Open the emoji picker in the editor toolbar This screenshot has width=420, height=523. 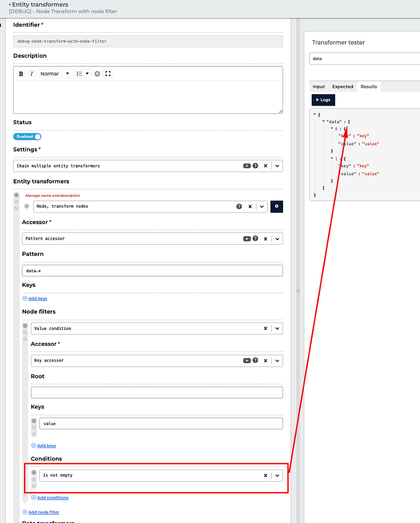pos(97,74)
